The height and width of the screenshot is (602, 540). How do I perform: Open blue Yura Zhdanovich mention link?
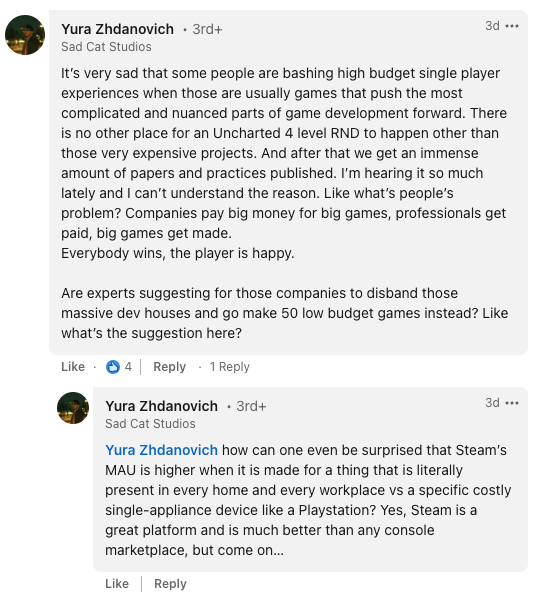tap(161, 450)
